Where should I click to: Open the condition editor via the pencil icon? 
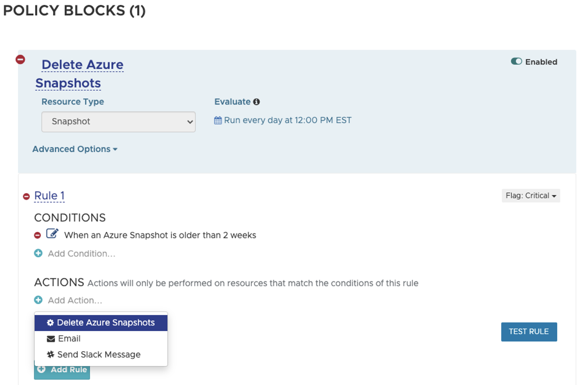tap(53, 234)
